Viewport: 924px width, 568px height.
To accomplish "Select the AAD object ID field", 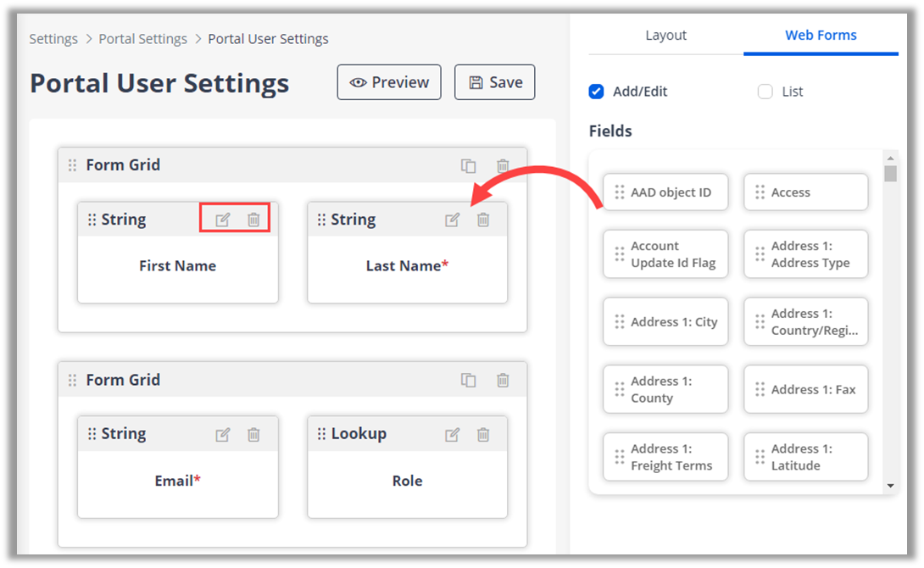I will tap(665, 192).
